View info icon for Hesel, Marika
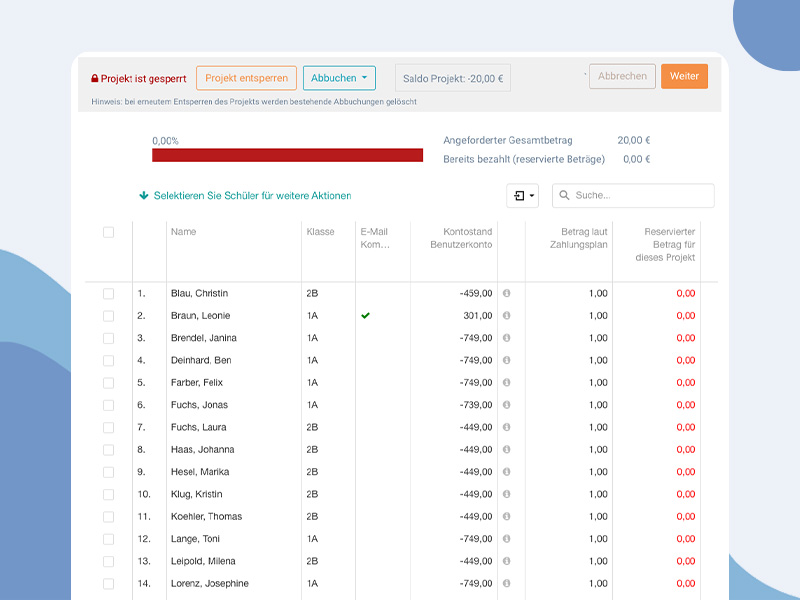The width and height of the screenshot is (800, 600). [506, 472]
